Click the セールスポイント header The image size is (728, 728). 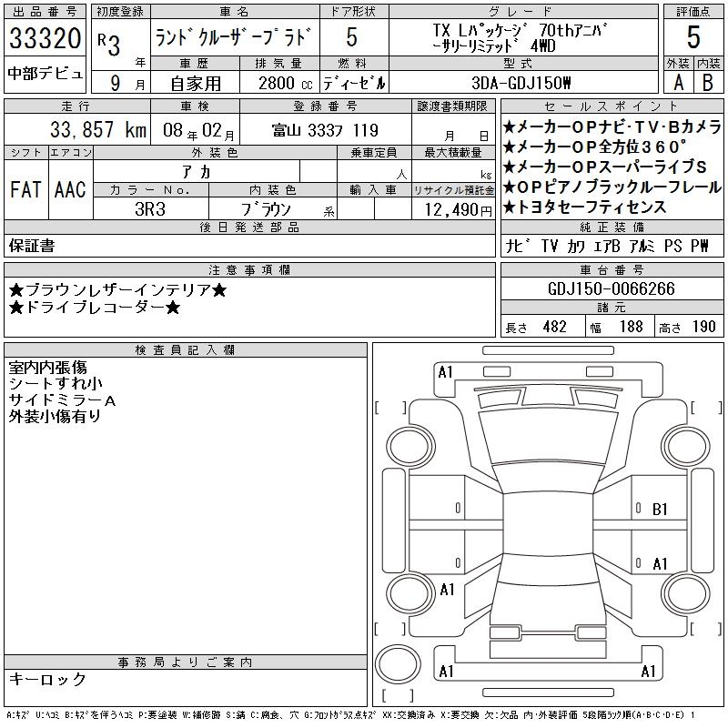coord(612,106)
